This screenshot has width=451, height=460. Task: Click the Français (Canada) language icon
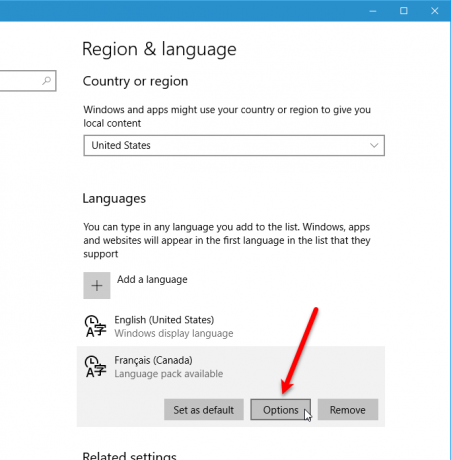[x=95, y=366]
